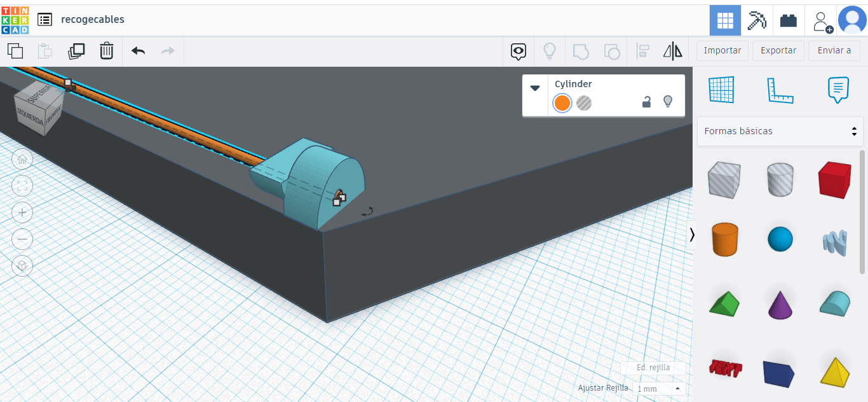Zoom in with the plus icon

pyautogui.click(x=22, y=212)
